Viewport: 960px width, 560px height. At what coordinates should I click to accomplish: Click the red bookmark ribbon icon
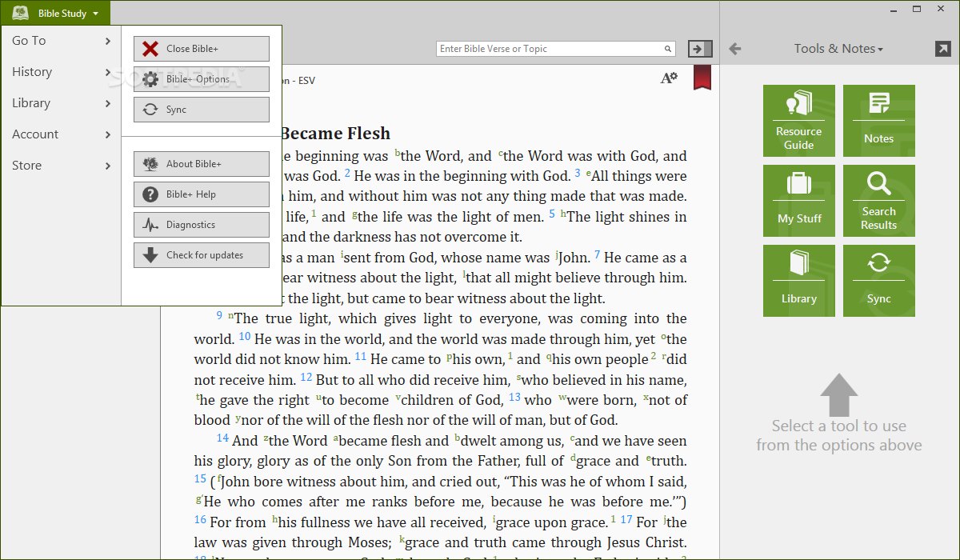702,78
